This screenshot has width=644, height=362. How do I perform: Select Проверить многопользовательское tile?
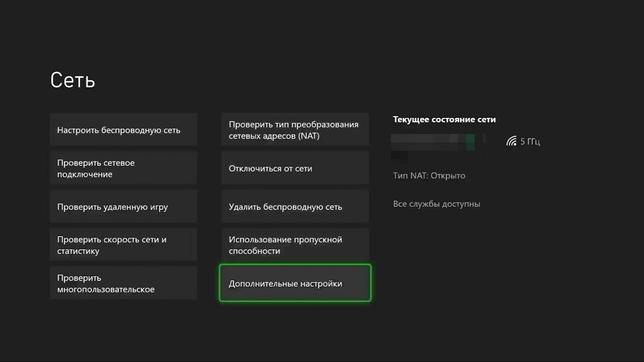click(123, 283)
